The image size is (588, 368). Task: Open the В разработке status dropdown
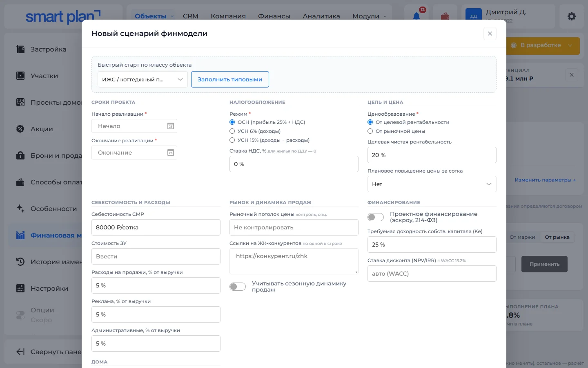tap(543, 45)
